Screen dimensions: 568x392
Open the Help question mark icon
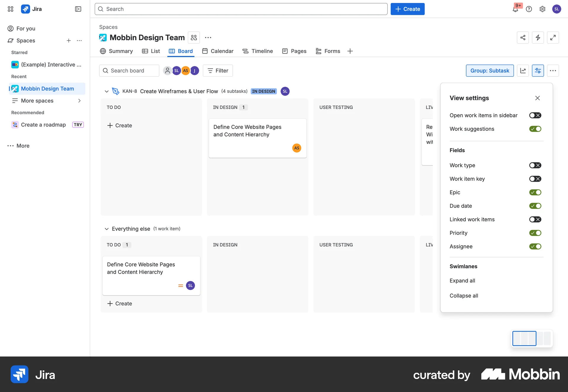[x=529, y=9]
